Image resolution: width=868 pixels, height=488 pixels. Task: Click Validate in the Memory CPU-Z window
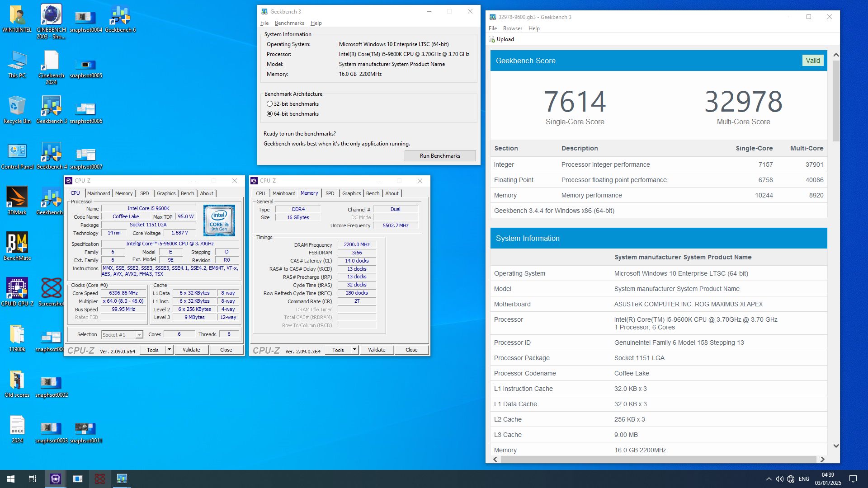(377, 350)
